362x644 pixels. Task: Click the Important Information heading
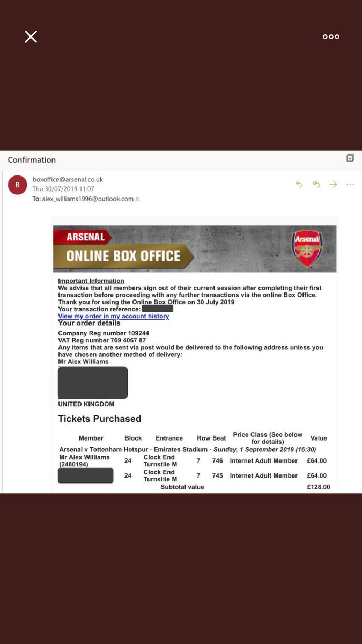(91, 281)
